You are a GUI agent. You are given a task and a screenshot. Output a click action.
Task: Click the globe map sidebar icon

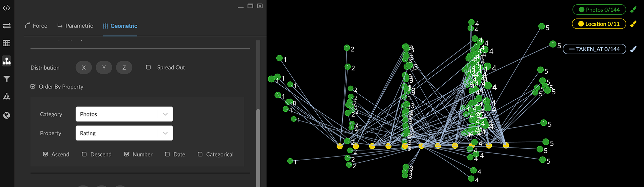tap(7, 115)
